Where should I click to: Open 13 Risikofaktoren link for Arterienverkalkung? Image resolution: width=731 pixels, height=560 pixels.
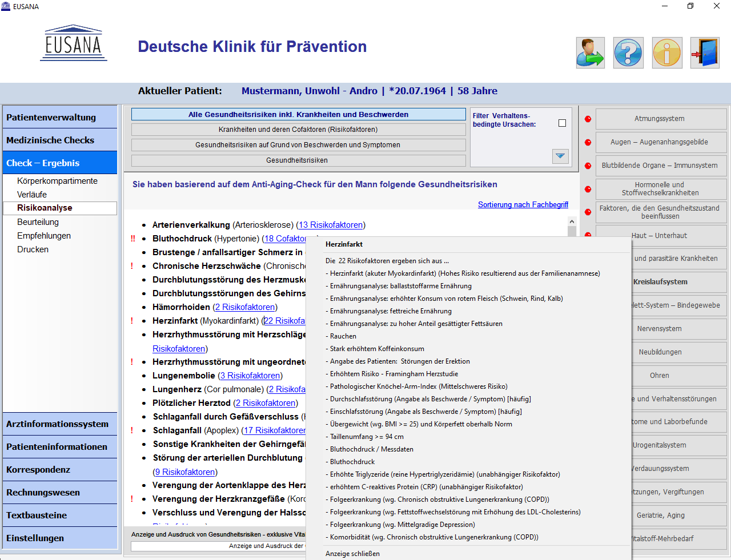(331, 225)
